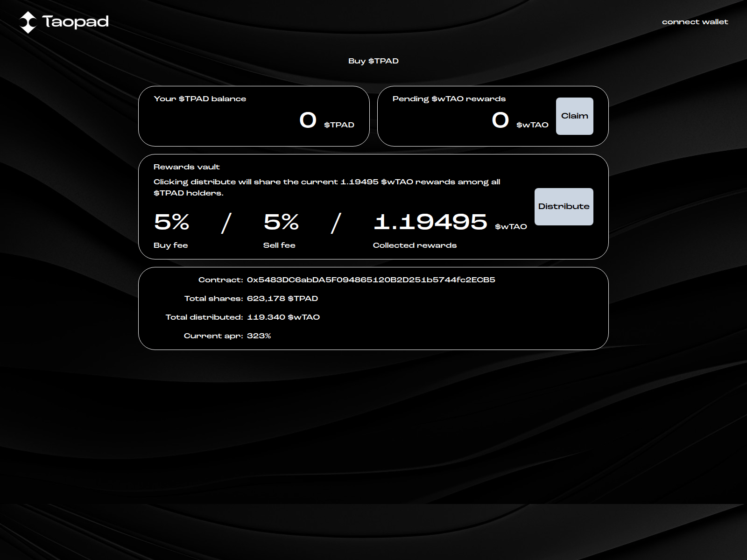
Task: Select the $wTAO label beside collected rewards
Action: [511, 225]
